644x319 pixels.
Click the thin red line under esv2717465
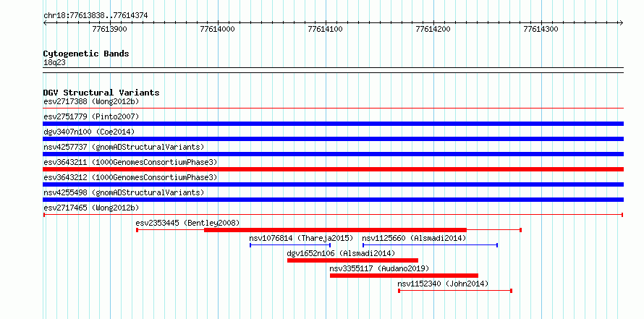(334, 215)
